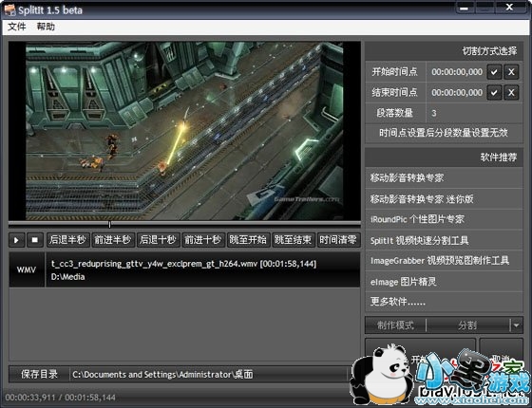Jump to start with 跳至开始
The width and height of the screenshot is (532, 408).
click(248, 240)
